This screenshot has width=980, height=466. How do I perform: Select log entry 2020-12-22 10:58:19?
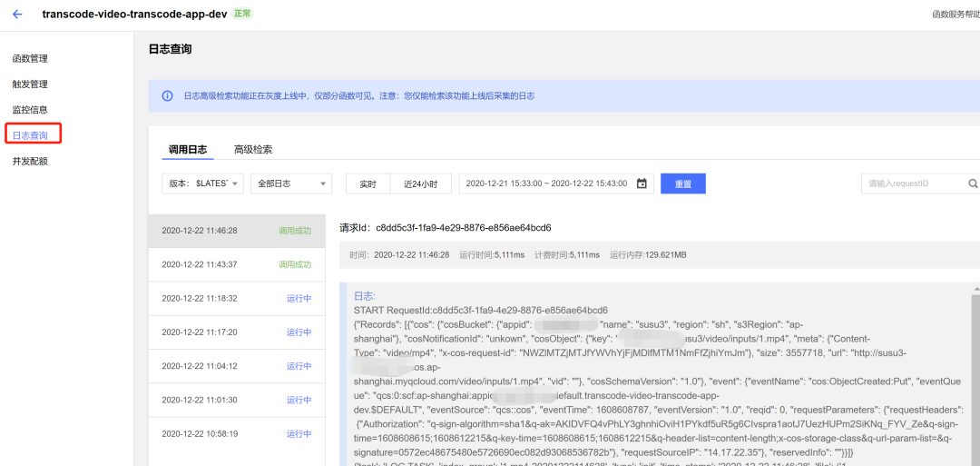pos(236,433)
